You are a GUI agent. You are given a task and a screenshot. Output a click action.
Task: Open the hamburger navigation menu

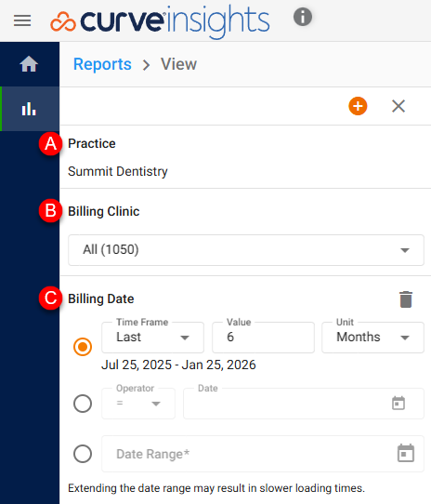(22, 20)
